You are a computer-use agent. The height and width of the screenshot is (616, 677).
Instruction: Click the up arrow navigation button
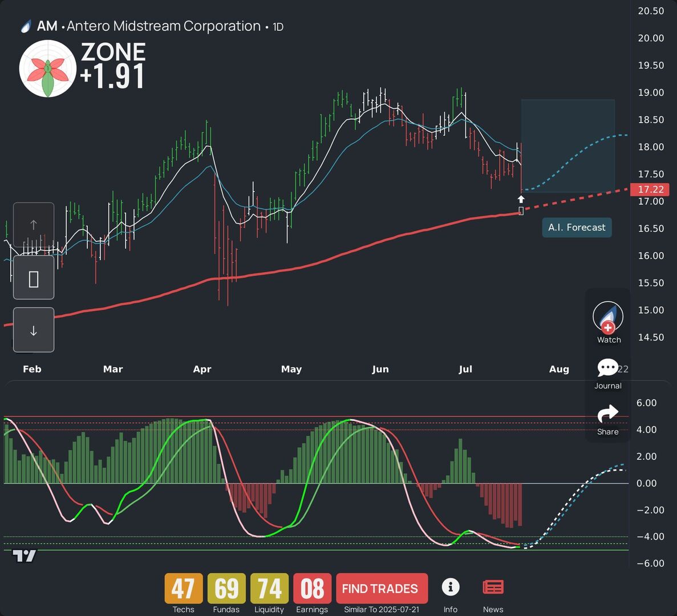click(x=34, y=225)
